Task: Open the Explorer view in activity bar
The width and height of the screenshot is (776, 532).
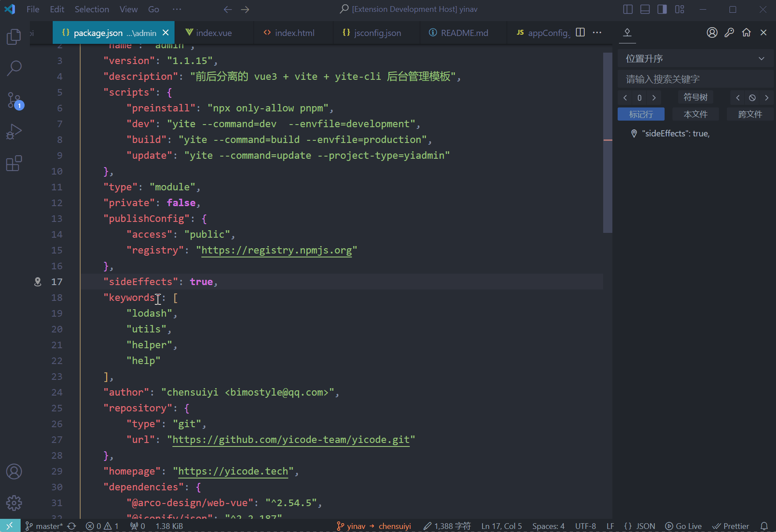Action: 14,37
